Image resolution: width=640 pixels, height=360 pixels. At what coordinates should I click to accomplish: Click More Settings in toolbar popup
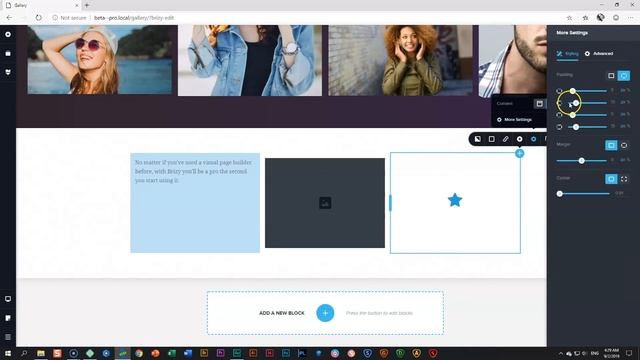[514, 120]
